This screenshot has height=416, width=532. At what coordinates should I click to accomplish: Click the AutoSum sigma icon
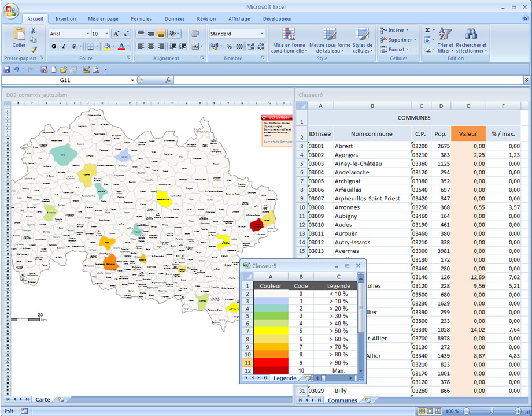pos(427,30)
